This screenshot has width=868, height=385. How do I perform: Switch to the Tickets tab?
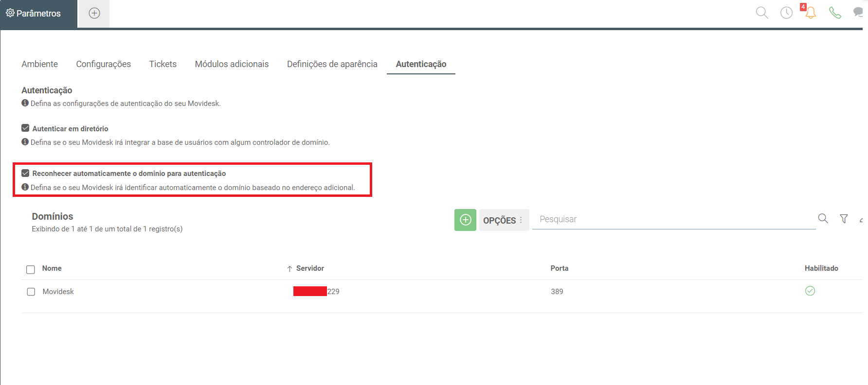coord(163,64)
